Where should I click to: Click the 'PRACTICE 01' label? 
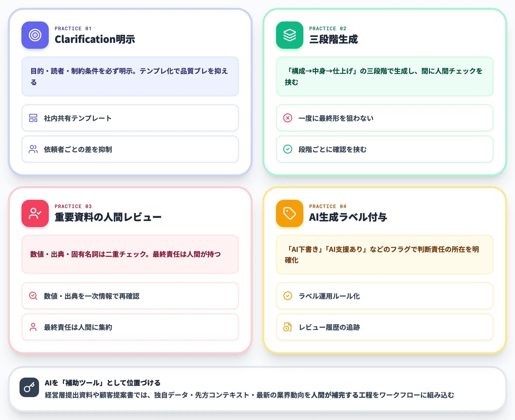[73, 29]
